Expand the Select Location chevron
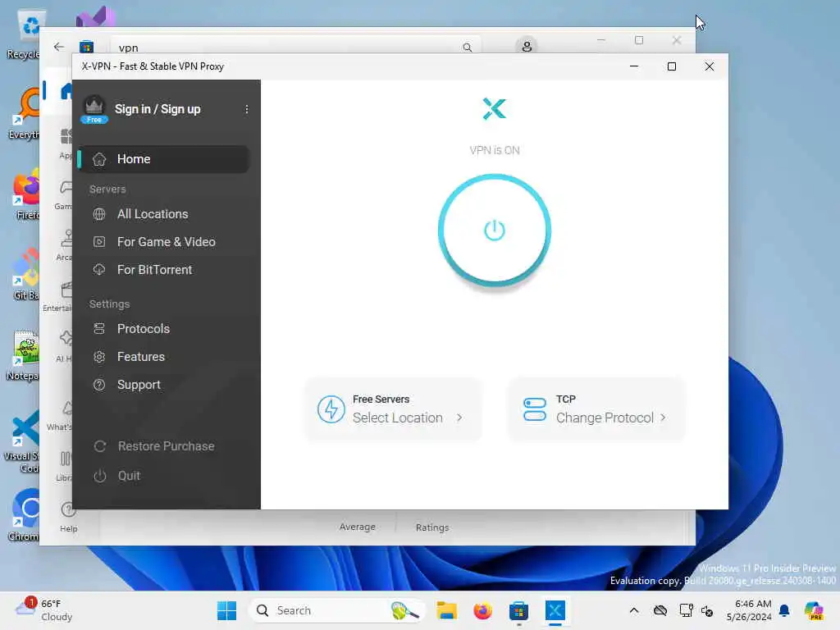840x630 pixels. coord(459,418)
